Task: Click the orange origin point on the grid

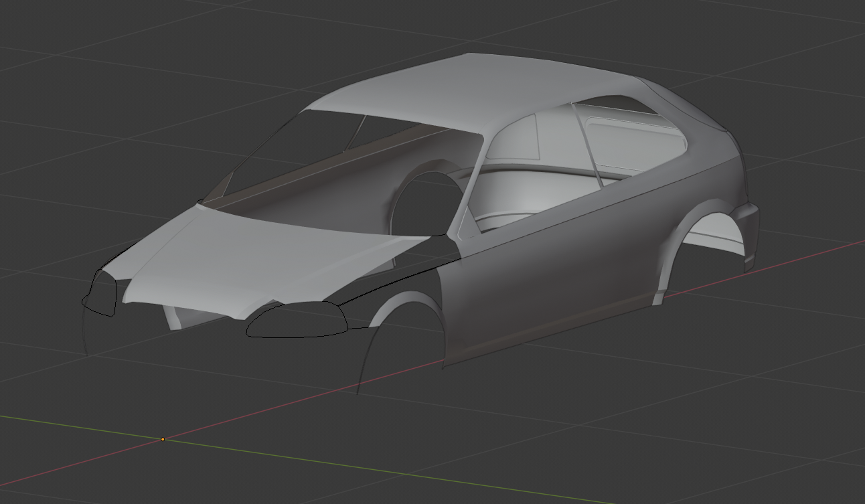Action: [x=163, y=439]
